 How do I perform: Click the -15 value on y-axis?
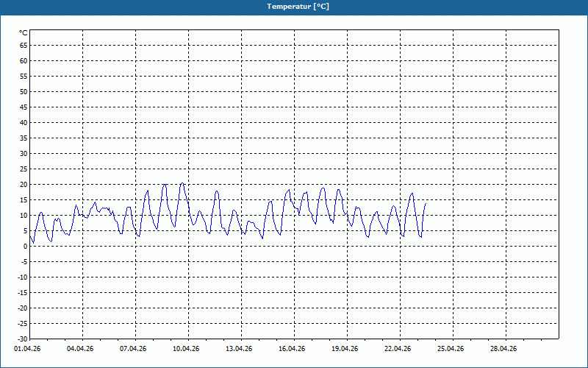[22, 292]
